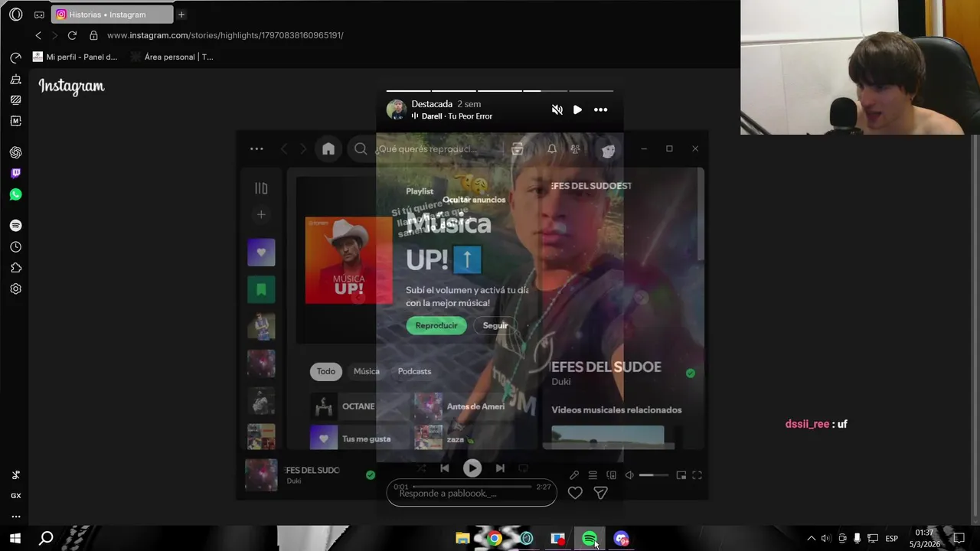Open Spotify Home icon in Spotify window
This screenshot has height=551, width=980.
point(328,149)
